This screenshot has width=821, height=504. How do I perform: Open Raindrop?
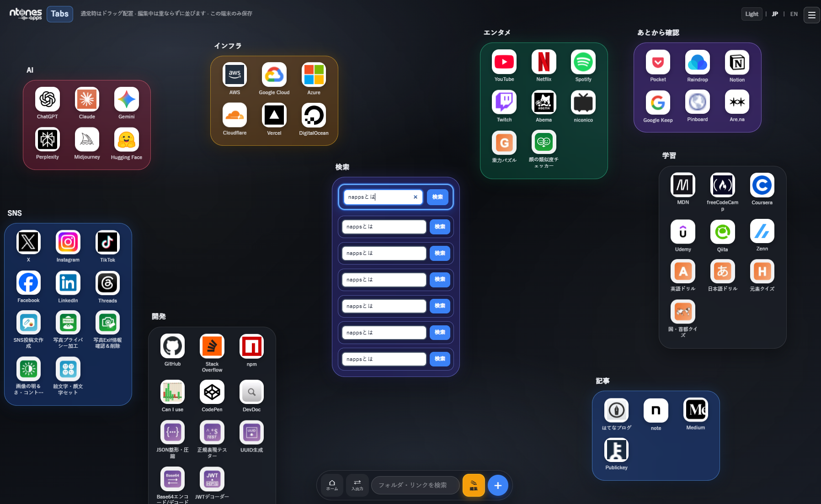point(698,62)
